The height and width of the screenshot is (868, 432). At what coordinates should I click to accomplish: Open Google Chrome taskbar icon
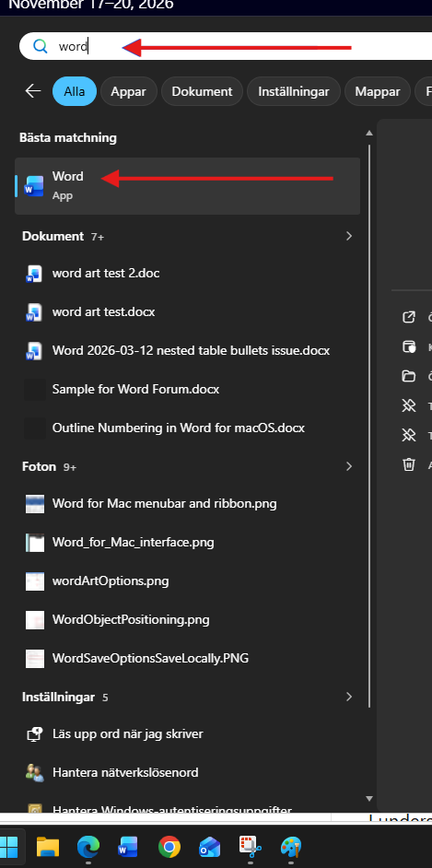coord(169,847)
